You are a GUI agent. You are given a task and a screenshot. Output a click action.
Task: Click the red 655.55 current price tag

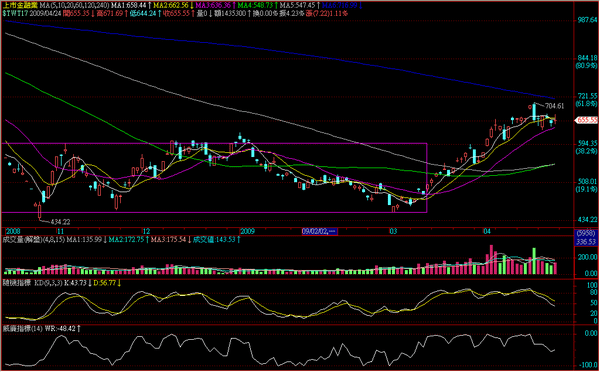click(588, 120)
